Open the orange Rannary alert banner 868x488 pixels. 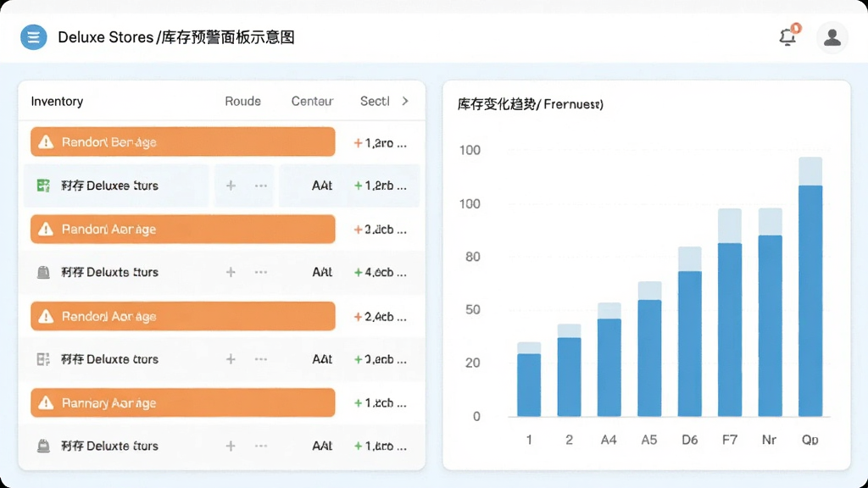183,402
